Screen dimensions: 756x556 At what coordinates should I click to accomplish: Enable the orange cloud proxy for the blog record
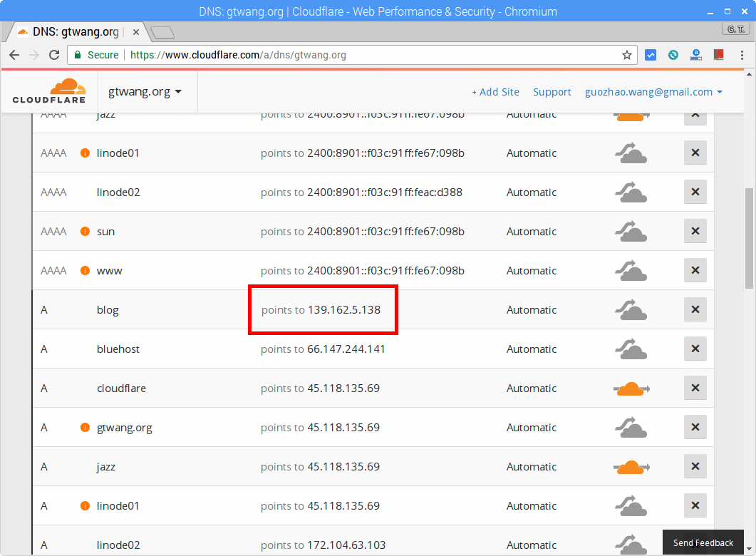pyautogui.click(x=631, y=309)
